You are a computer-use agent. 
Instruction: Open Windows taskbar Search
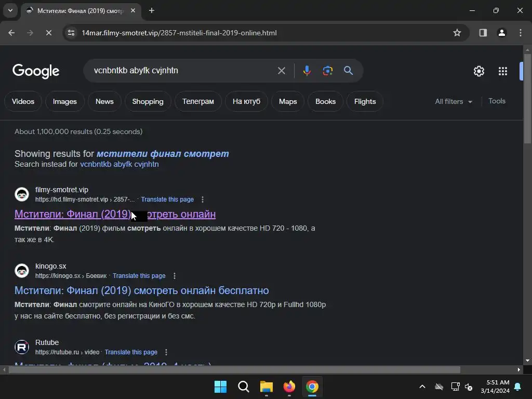tap(243, 387)
